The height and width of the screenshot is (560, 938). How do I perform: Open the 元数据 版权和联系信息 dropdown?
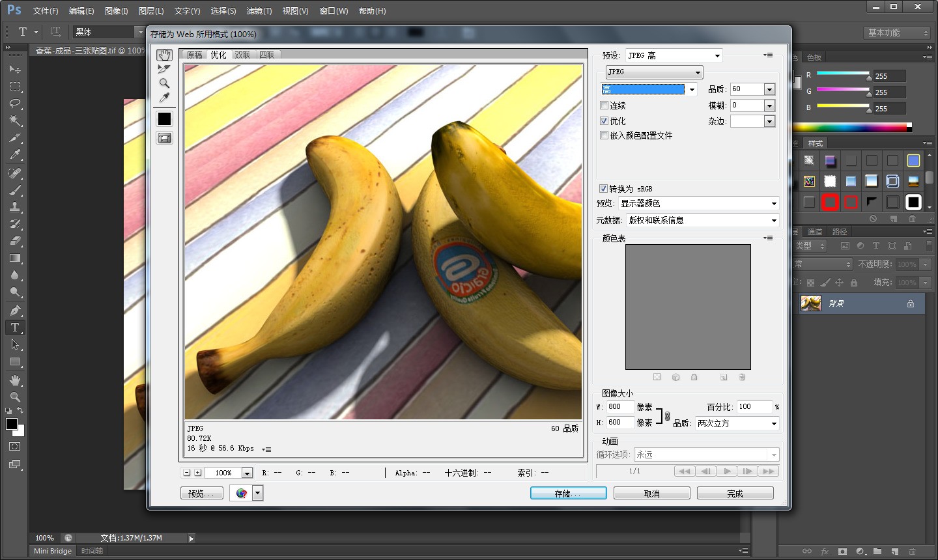[703, 221]
